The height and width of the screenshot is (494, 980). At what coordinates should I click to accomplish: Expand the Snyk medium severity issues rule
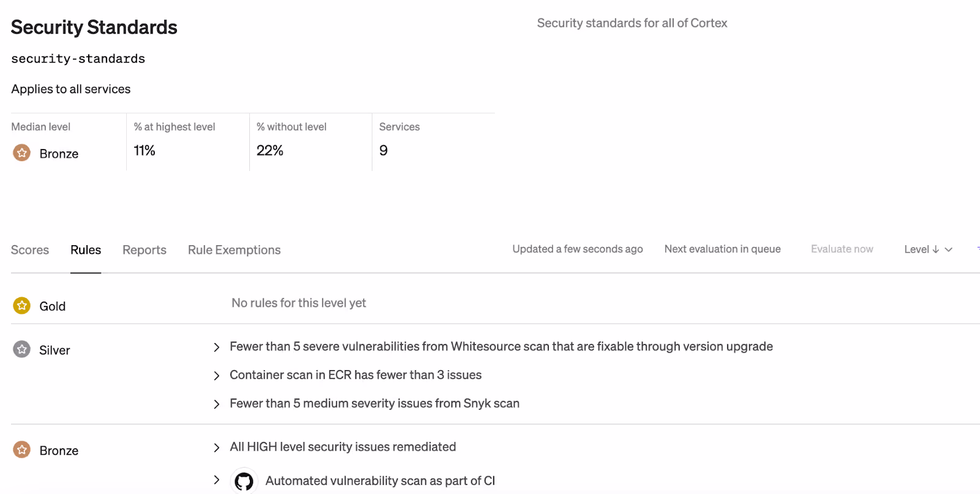216,404
